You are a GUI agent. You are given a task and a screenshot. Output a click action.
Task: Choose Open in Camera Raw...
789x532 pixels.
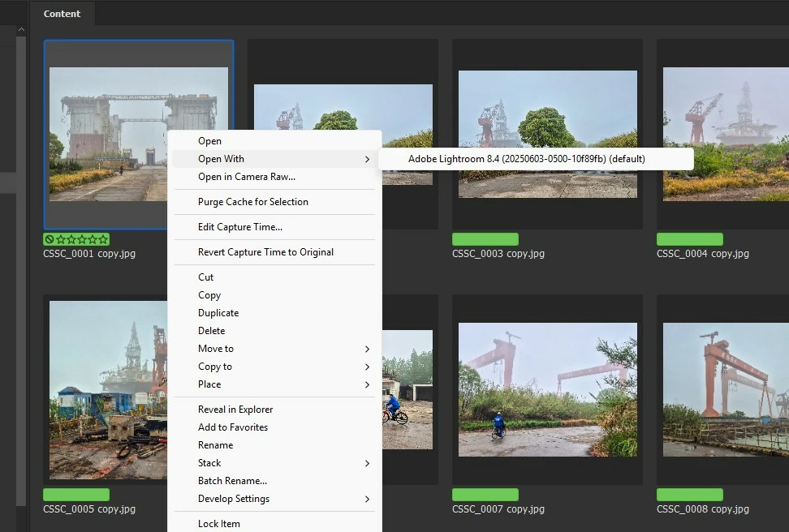pyautogui.click(x=274, y=177)
